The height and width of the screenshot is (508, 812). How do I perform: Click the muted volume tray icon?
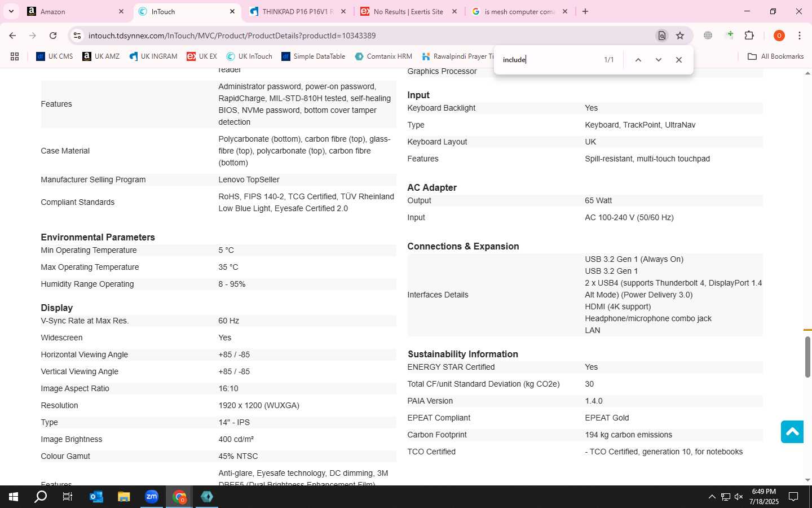(739, 497)
